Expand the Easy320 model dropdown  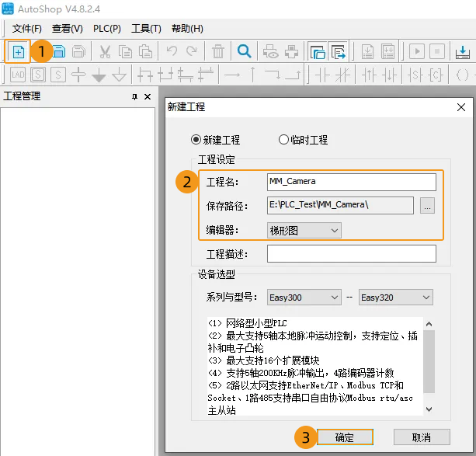[395, 298]
